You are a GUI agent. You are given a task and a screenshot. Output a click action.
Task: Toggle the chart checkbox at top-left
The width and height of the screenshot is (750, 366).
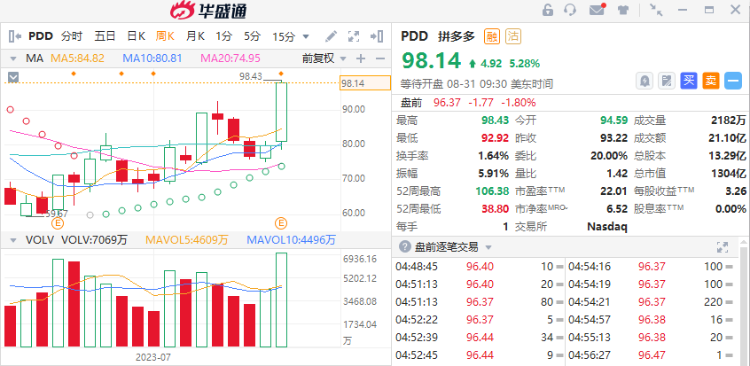(13, 77)
